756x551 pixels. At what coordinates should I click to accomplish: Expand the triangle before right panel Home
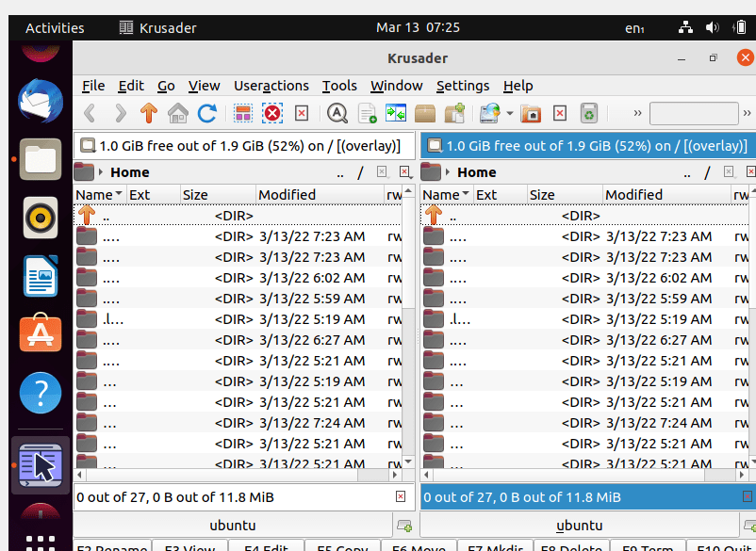tap(448, 172)
